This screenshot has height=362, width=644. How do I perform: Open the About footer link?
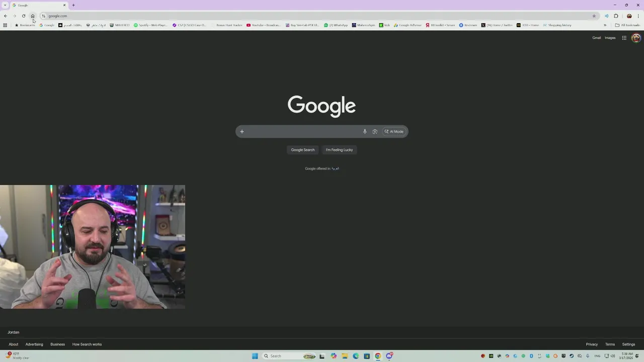click(14, 344)
